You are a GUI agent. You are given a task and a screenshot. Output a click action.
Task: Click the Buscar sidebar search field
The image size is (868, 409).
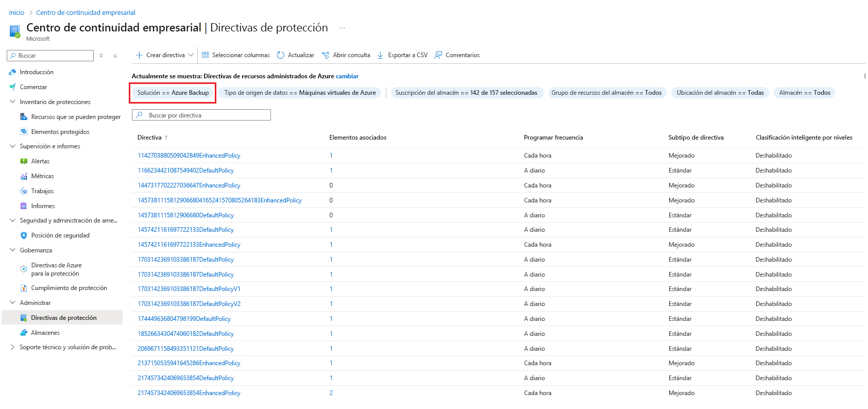[50, 56]
